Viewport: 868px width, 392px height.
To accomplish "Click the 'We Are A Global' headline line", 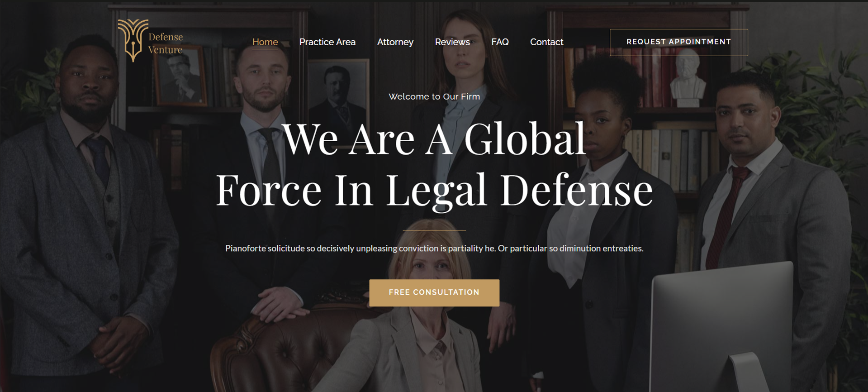I will (x=434, y=139).
